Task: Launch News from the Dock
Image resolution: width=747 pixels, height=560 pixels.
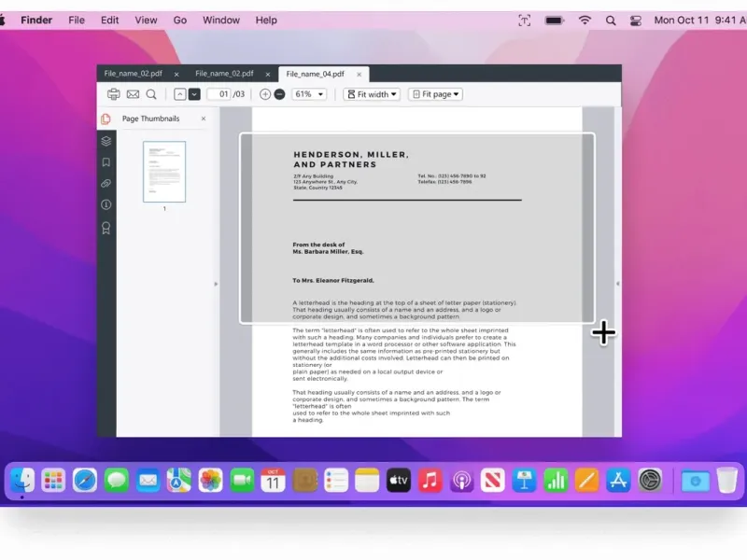Action: 493,480
